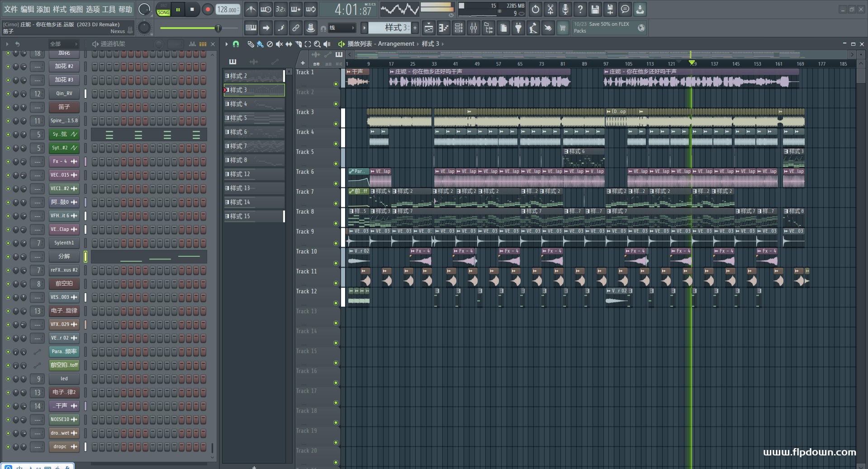Mute Track 1 using its green LED
Image resolution: width=868 pixels, height=469 pixels.
336,84
